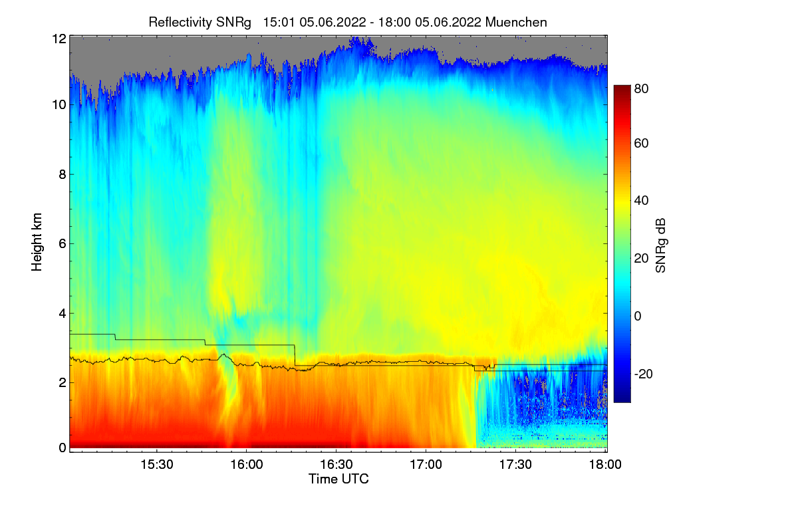The width and height of the screenshot is (798, 532).
Task: Click the colorbar value 60
Action: (642, 143)
